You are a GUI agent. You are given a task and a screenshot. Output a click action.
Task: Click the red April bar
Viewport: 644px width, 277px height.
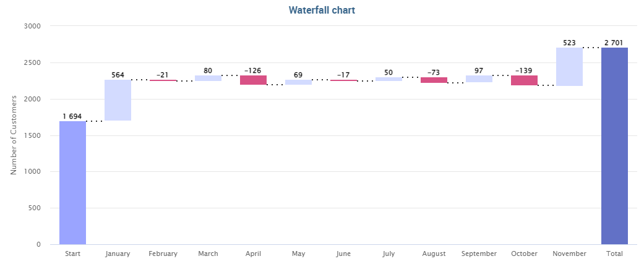[254, 80]
